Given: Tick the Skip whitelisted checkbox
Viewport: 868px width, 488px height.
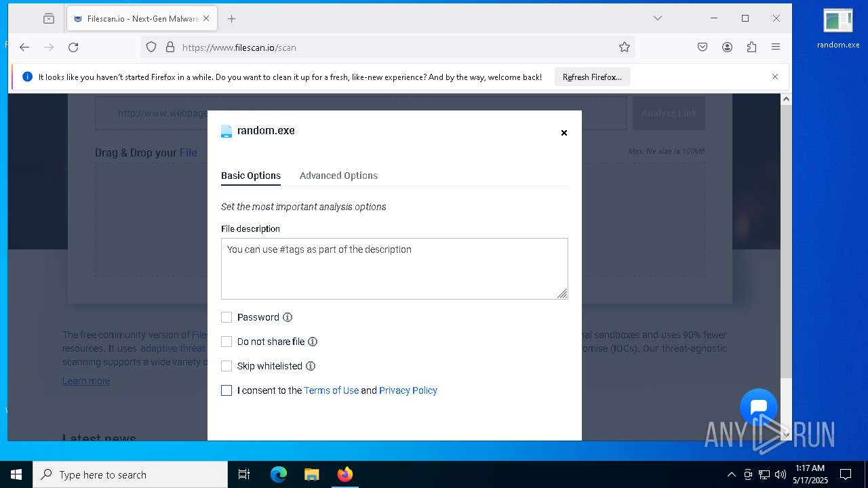Looking at the screenshot, I should [x=226, y=366].
